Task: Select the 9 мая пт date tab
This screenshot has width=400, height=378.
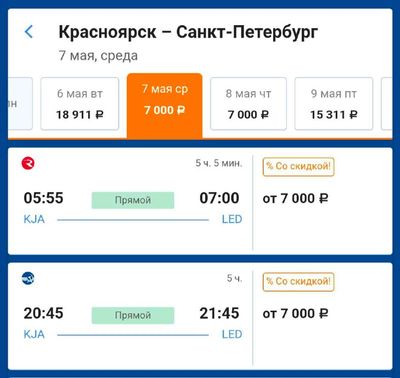Action: click(x=334, y=104)
